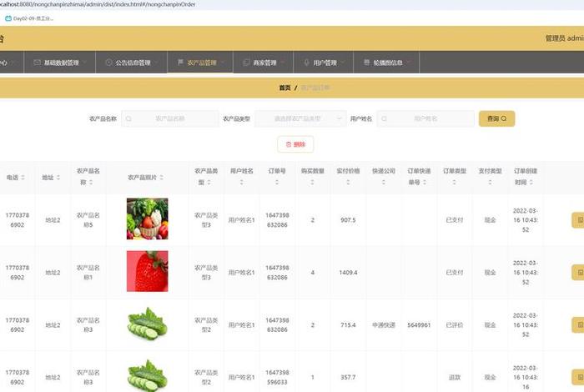
Task: Sort by the 农产品名称 column sort arrows
Action: click(x=91, y=182)
